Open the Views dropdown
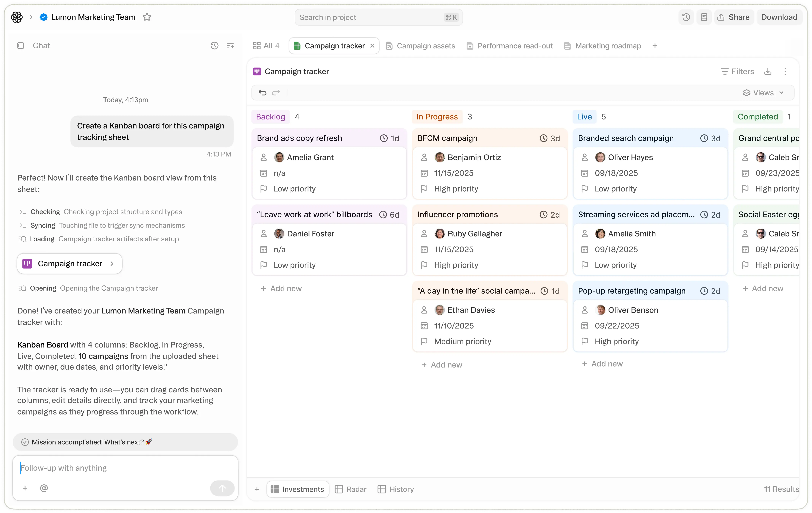The width and height of the screenshot is (812, 513). pyautogui.click(x=763, y=93)
